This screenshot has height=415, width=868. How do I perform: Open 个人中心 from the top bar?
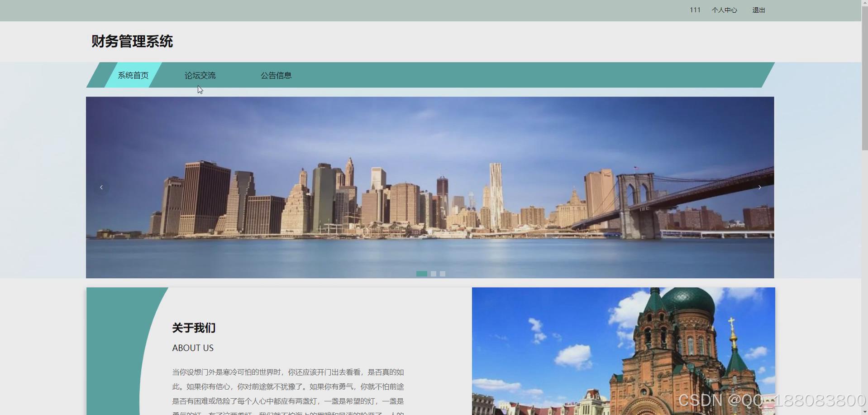[x=724, y=10]
